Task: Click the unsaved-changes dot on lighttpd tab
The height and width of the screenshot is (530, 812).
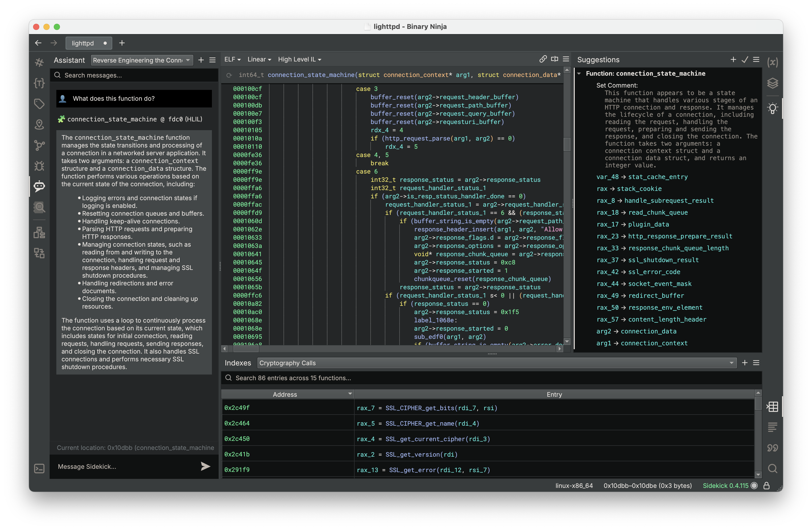Action: [x=105, y=43]
